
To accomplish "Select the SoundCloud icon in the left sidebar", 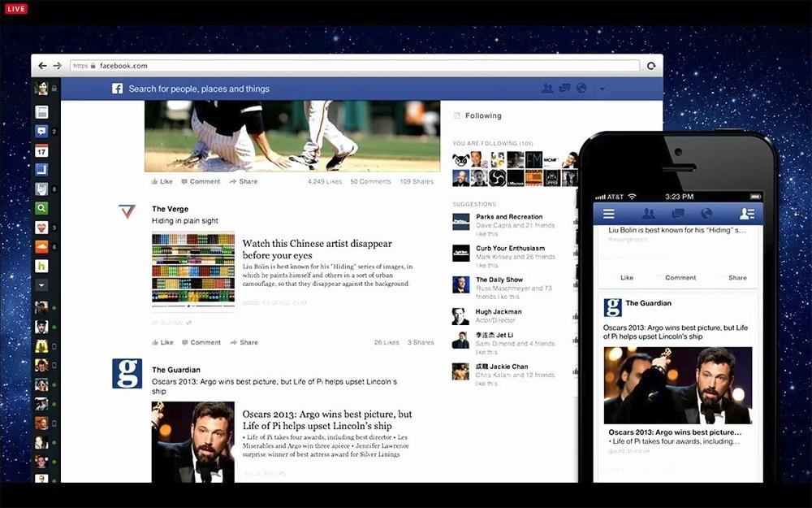I will 43,247.
